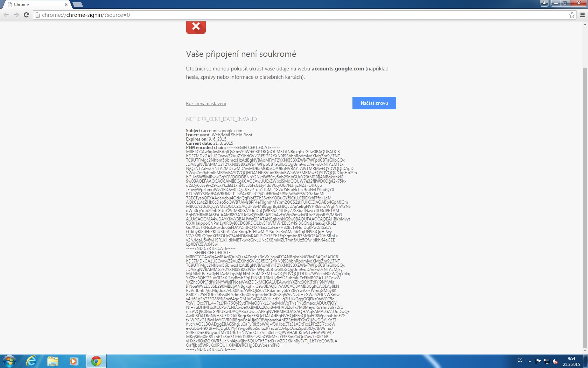Click the Issuer: avast! Web/Mail Shield Root line
Screen dimensions: 588x368
(219, 135)
